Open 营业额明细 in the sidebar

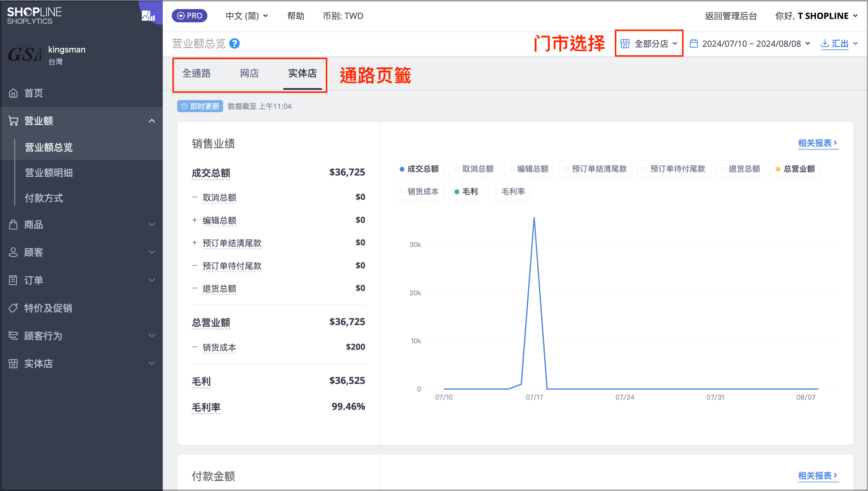click(49, 173)
